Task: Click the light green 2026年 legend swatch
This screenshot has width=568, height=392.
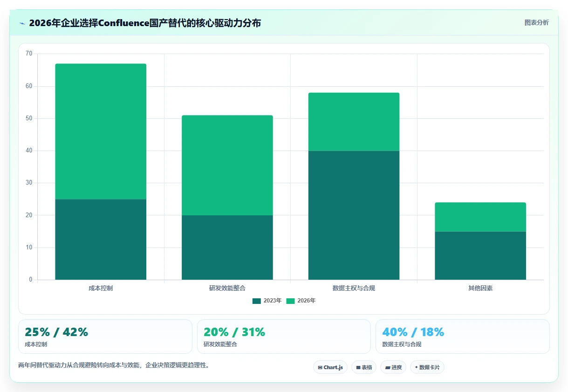Action: coord(291,301)
